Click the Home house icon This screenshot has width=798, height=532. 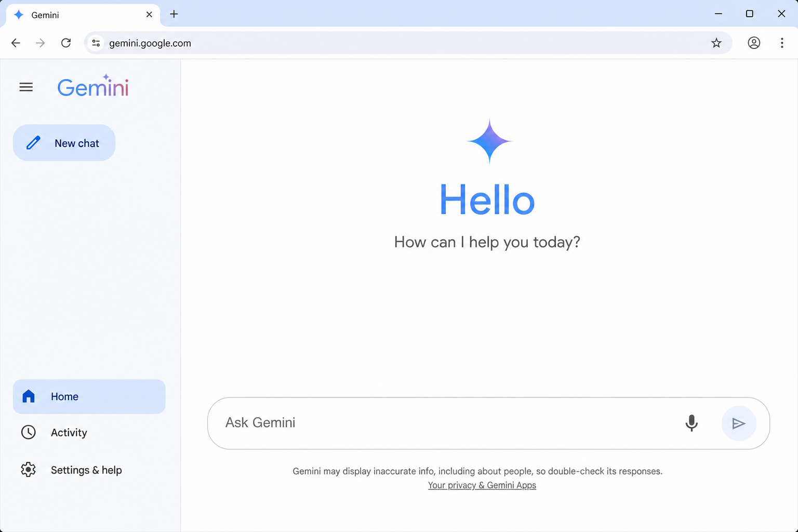click(x=29, y=396)
